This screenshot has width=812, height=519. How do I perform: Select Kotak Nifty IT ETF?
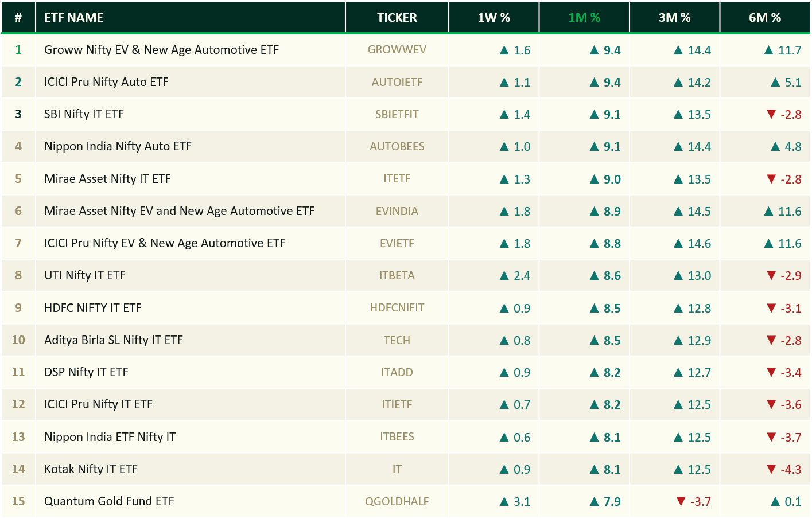tap(91, 469)
